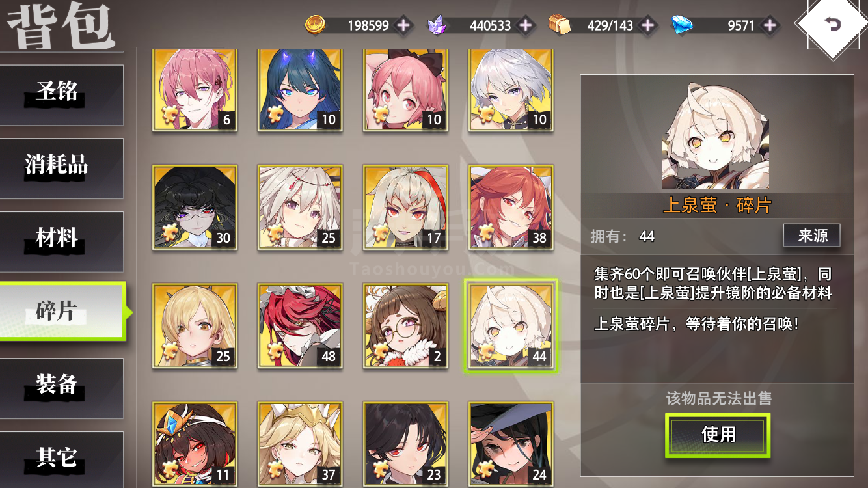This screenshot has width=868, height=488.
Task: Click the back arrow diamond button
Action: [x=832, y=25]
